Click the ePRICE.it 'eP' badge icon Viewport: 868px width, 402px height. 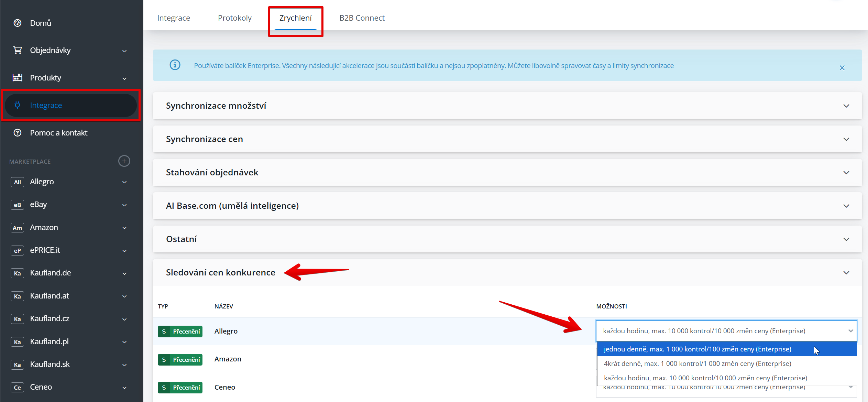click(18, 250)
